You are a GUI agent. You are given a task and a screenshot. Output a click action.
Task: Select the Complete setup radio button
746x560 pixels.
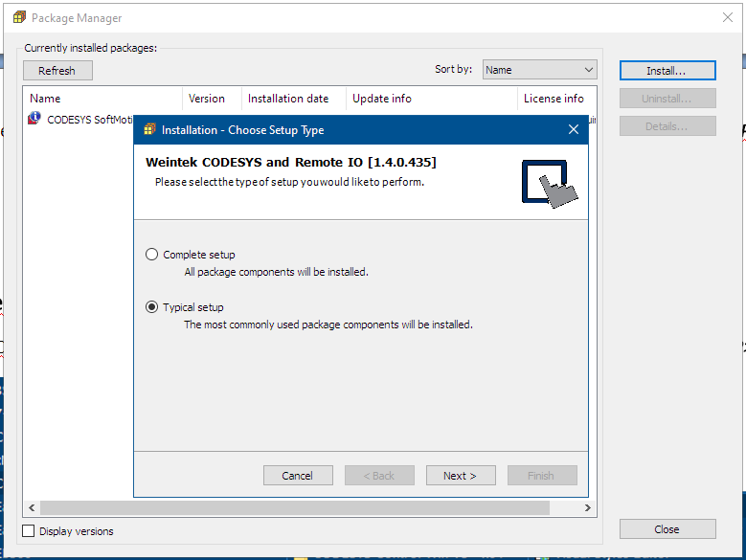coord(151,255)
